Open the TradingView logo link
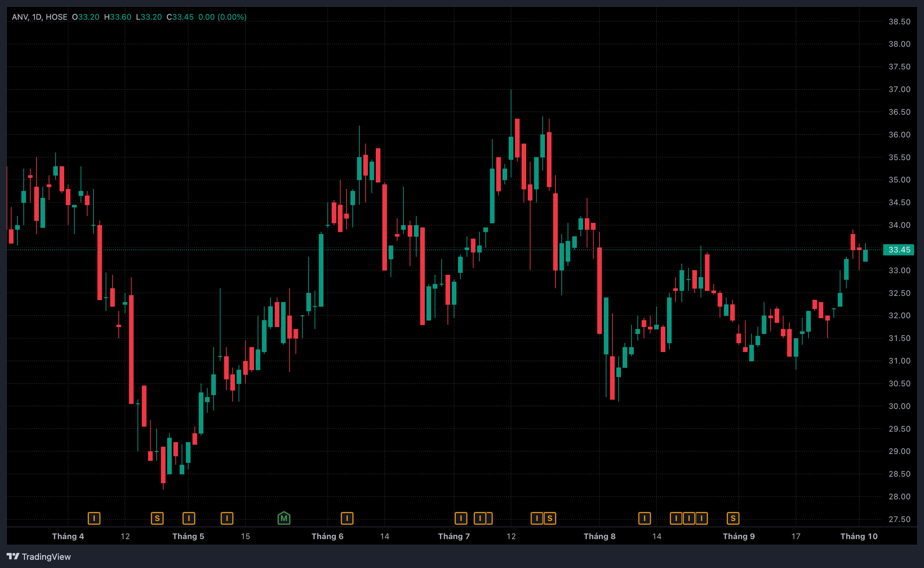 pos(39,556)
